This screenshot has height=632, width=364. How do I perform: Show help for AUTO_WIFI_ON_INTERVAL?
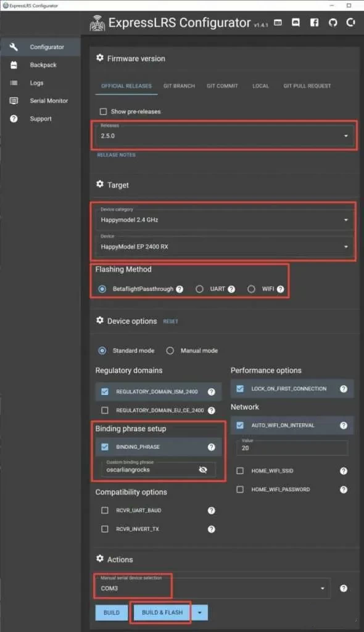344,426
